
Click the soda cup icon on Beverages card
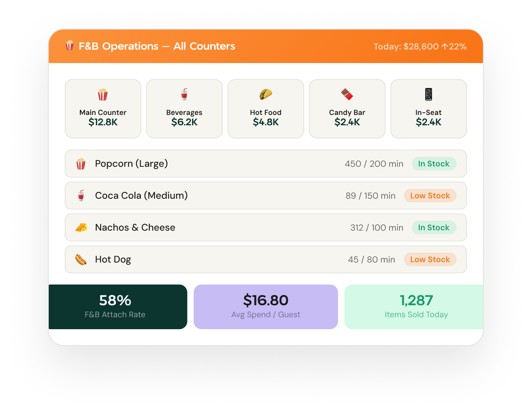click(184, 95)
